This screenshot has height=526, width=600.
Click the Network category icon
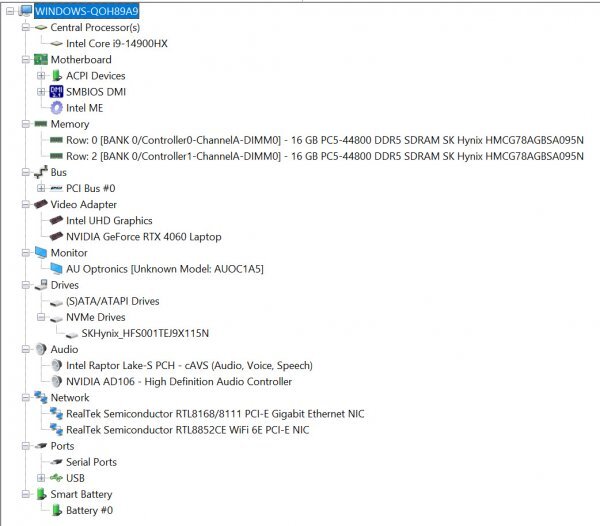click(x=41, y=397)
